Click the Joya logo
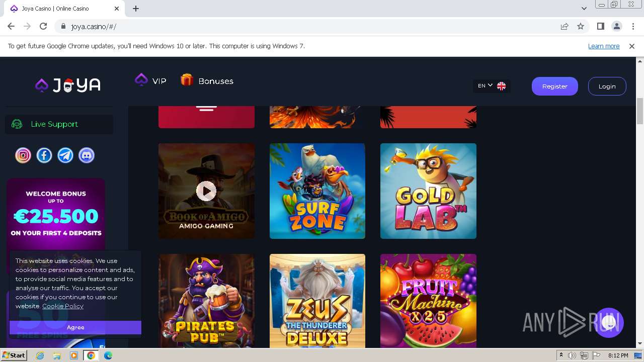Image resolution: width=644 pixels, height=362 pixels. [x=68, y=85]
